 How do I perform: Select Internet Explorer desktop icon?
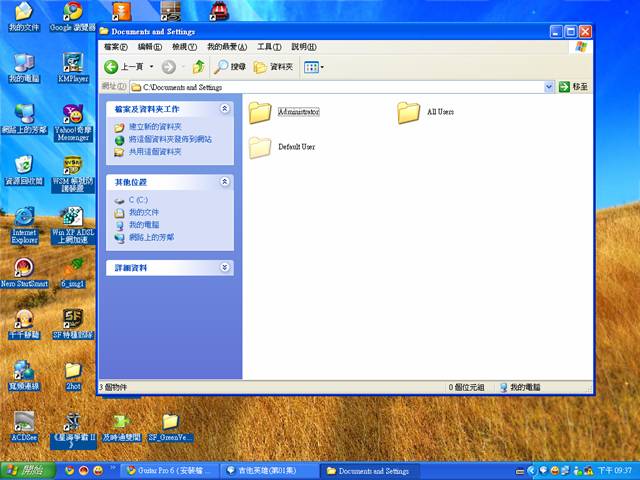[24, 225]
